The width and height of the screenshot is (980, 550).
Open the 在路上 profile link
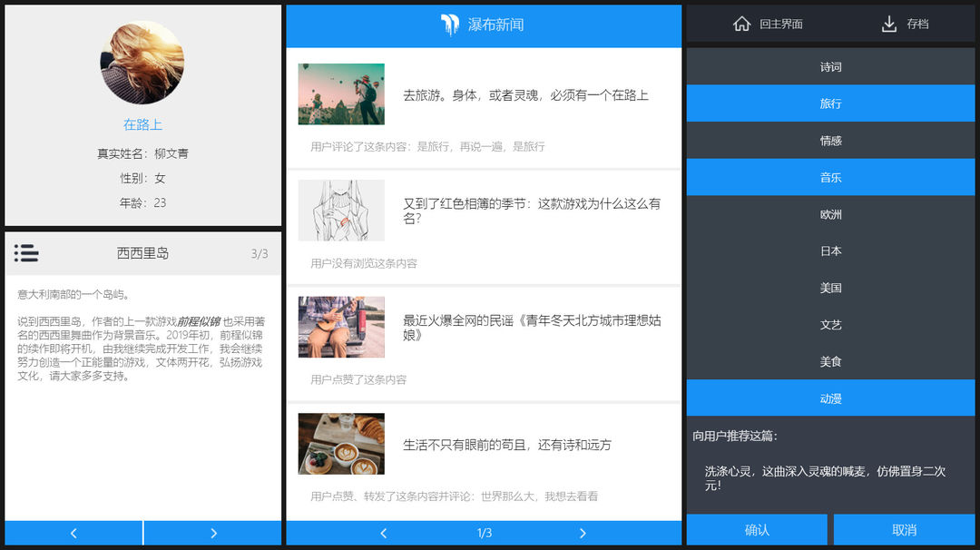142,124
